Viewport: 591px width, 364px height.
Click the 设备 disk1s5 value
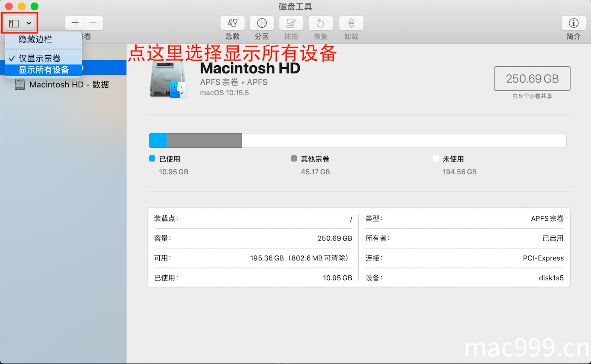point(552,278)
